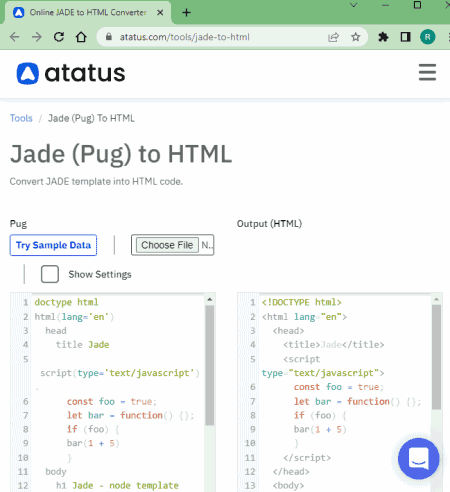Image resolution: width=450 pixels, height=492 pixels.
Task: Click the Choose File button
Action: pyautogui.click(x=167, y=245)
